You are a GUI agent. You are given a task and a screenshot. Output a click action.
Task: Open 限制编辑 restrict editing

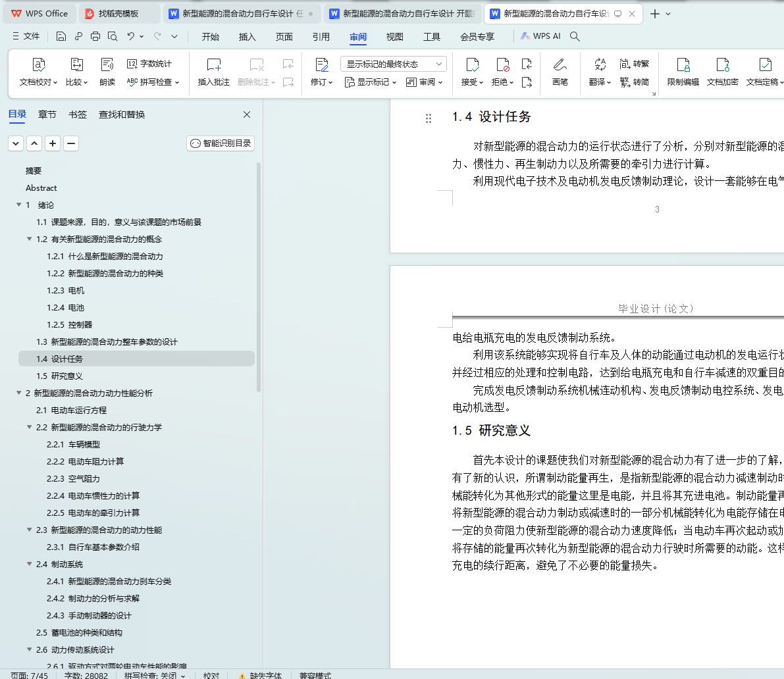point(683,72)
